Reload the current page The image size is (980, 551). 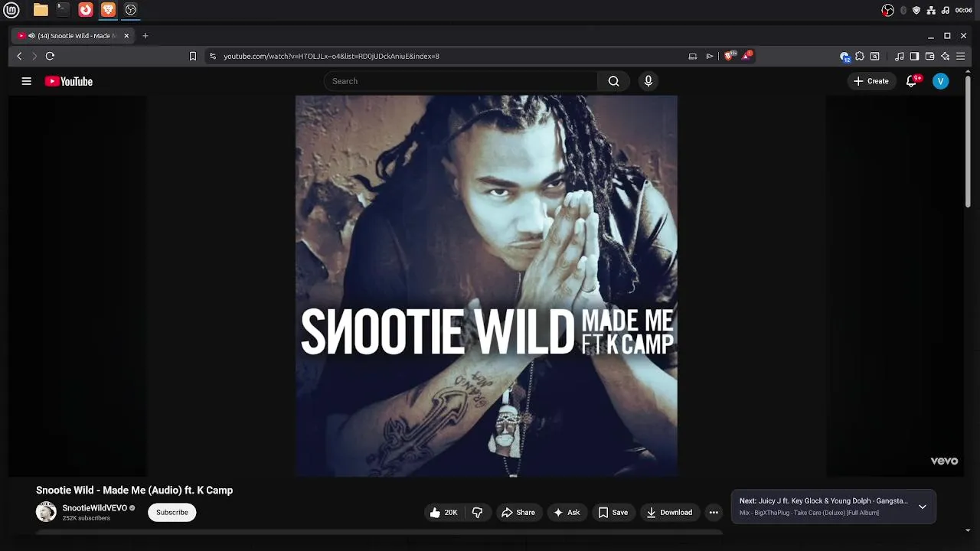tap(50, 56)
